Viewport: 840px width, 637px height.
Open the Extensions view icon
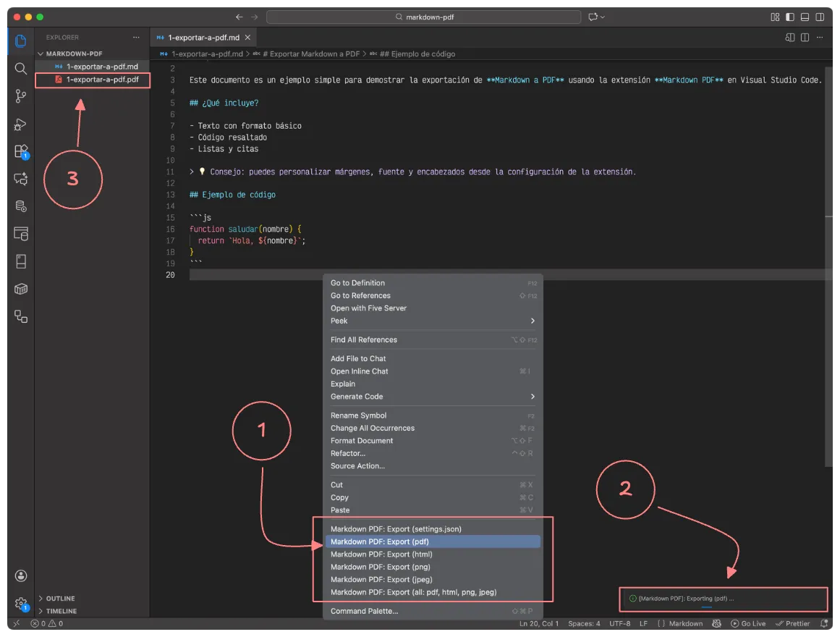pyautogui.click(x=21, y=151)
